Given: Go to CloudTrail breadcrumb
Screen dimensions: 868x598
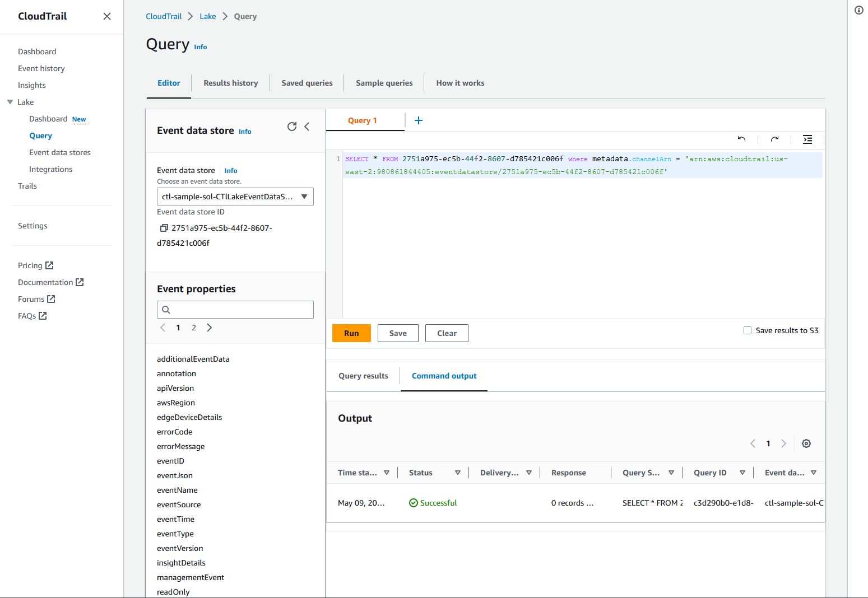Looking at the screenshot, I should pos(164,16).
